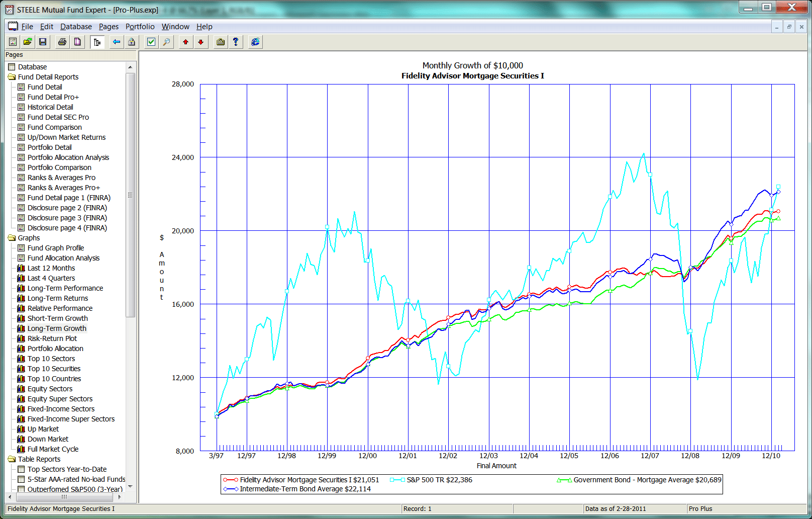Open the Portfolio menu

[x=140, y=27]
